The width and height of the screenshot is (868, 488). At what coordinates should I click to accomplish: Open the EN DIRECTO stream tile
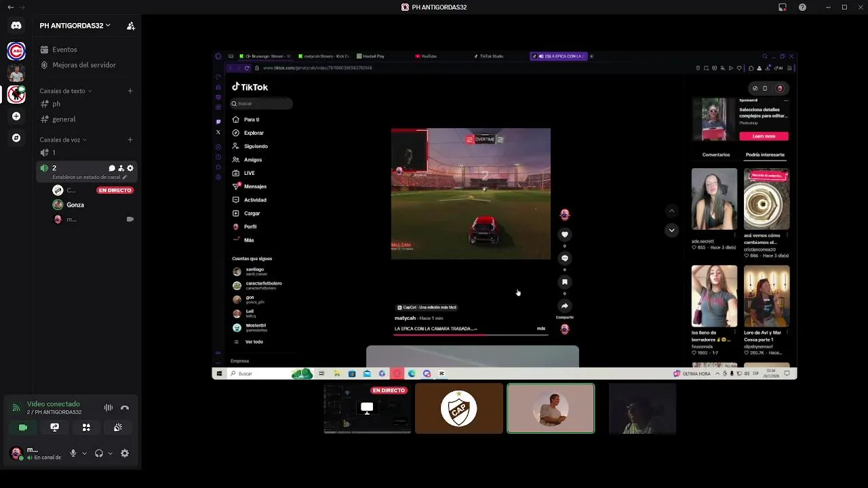368,409
